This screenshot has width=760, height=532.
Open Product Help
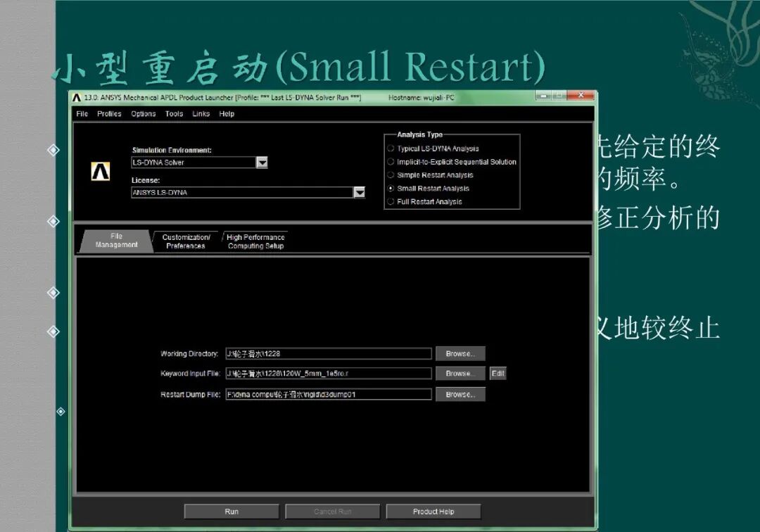point(433,512)
